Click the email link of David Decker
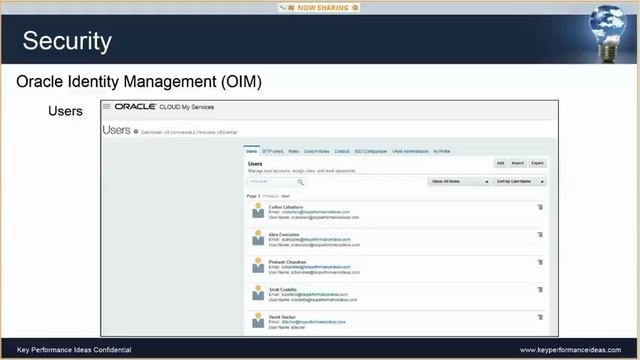The width and height of the screenshot is (640, 360). [313, 322]
